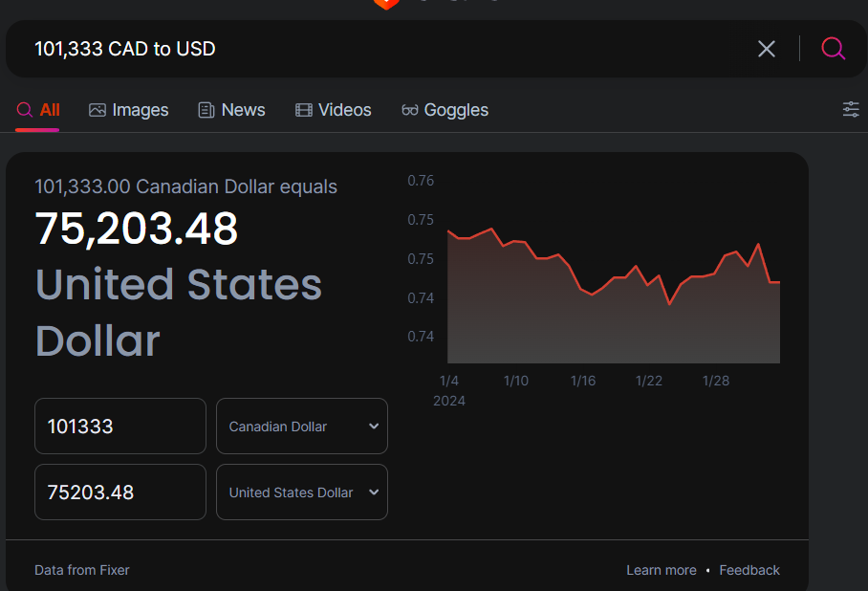Open the Canadian Dollar currency dropdown
Viewport: 868px width, 591px height.
[302, 426]
